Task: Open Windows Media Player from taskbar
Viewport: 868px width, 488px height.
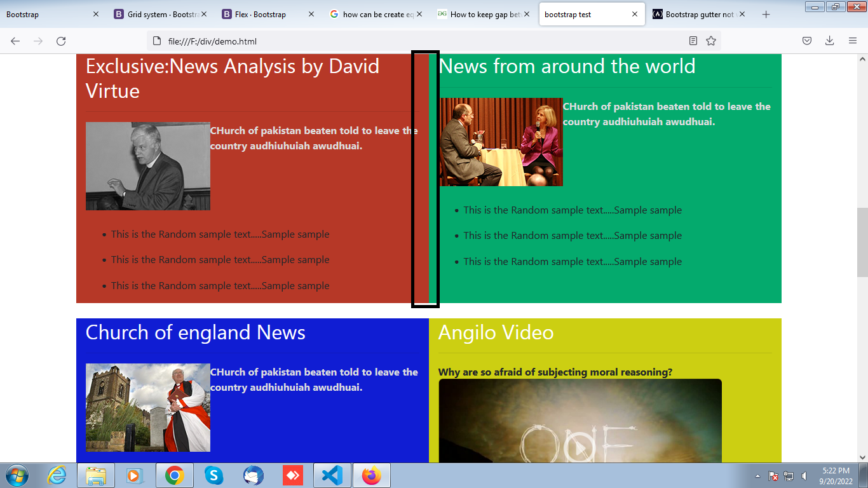Action: (x=135, y=475)
